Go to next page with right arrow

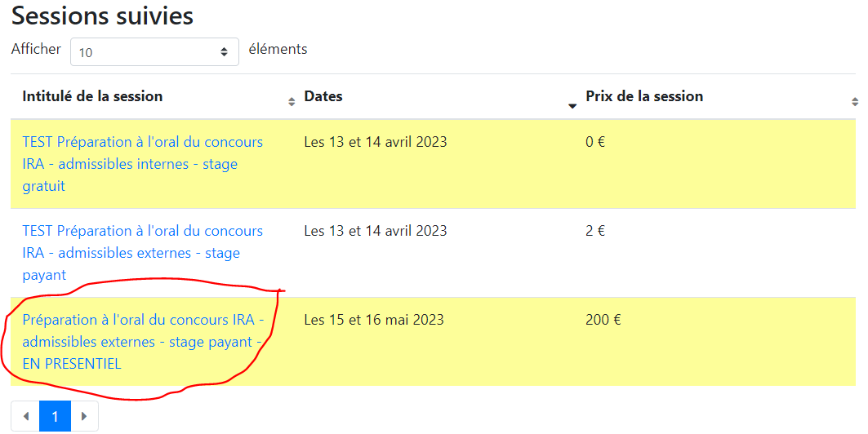84,416
